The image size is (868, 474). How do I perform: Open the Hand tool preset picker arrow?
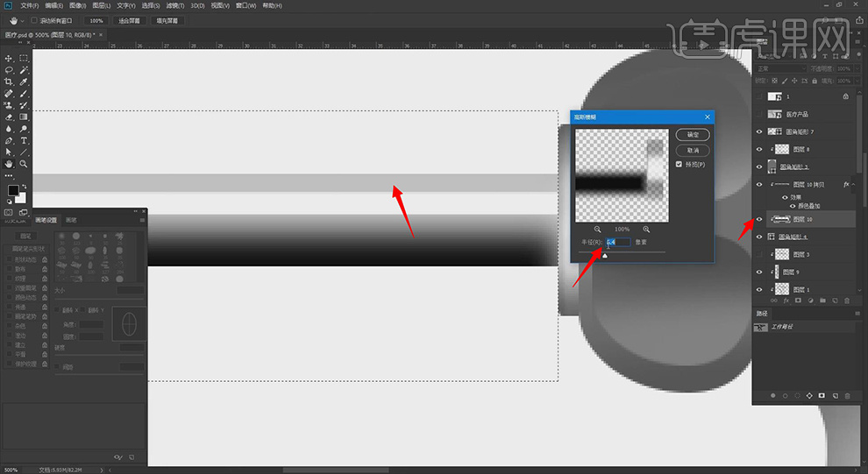click(22, 20)
